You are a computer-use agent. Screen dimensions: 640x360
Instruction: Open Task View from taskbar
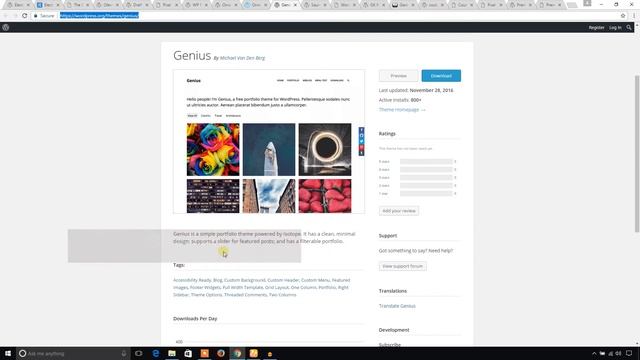139,353
